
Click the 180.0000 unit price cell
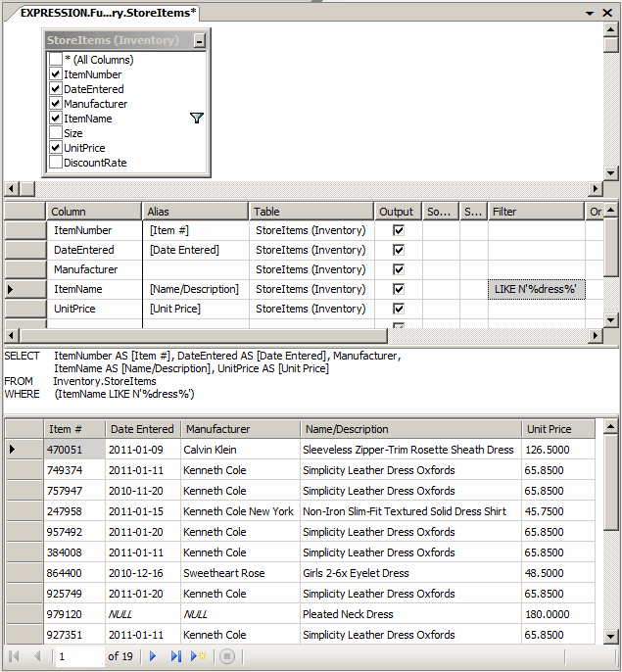click(x=558, y=614)
